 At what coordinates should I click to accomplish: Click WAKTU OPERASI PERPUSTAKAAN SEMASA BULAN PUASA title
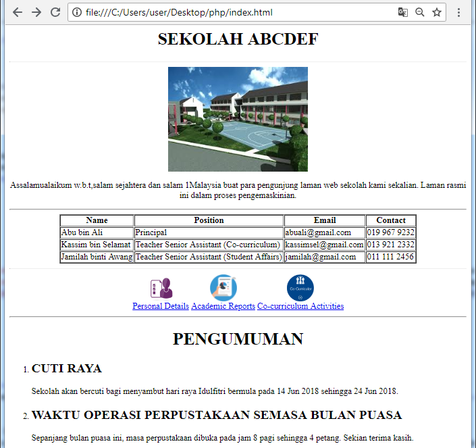click(x=217, y=415)
